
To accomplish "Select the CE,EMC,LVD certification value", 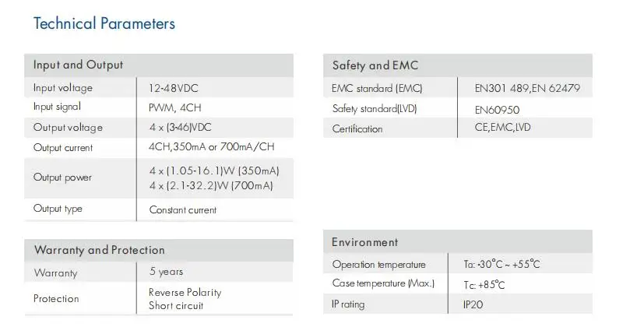I will (503, 128).
